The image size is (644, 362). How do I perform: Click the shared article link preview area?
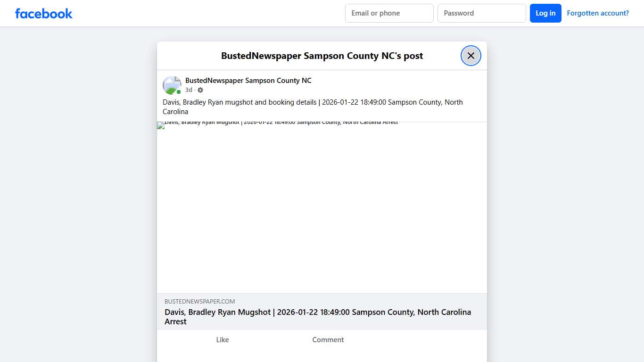pyautogui.click(x=322, y=311)
